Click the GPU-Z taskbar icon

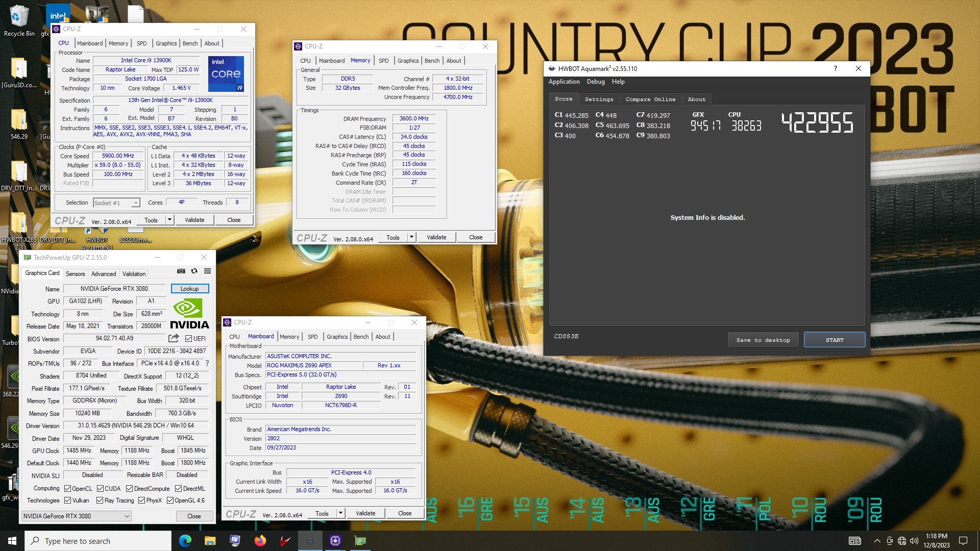click(360, 541)
